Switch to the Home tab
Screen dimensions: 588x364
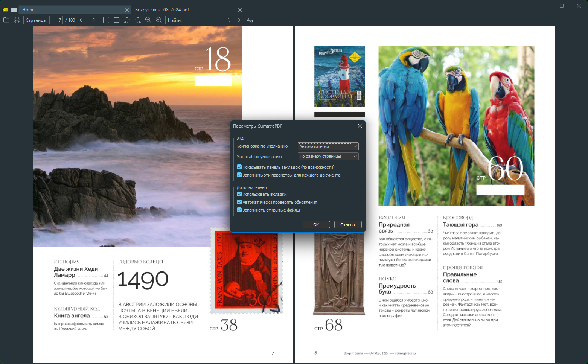(72, 10)
